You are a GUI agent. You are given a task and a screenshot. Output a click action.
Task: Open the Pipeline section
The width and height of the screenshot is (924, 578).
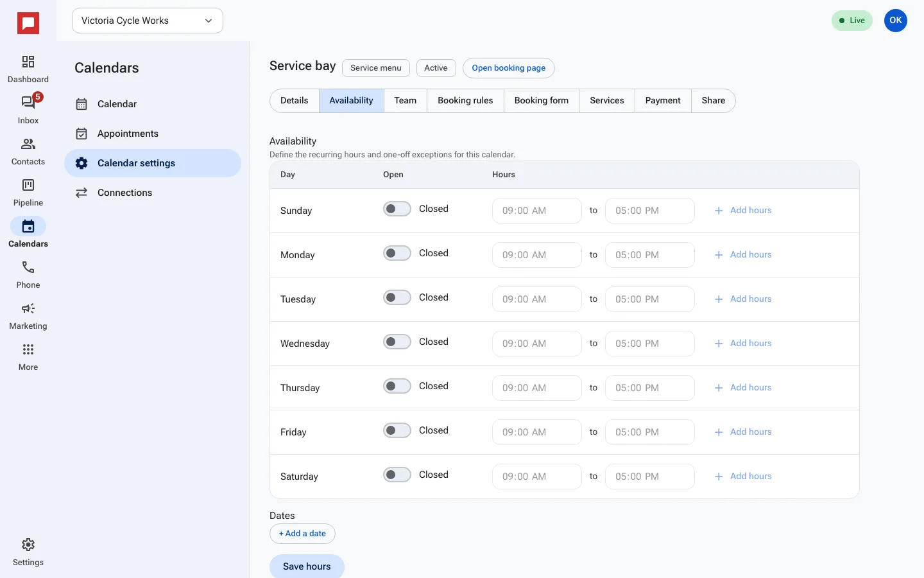pos(28,193)
